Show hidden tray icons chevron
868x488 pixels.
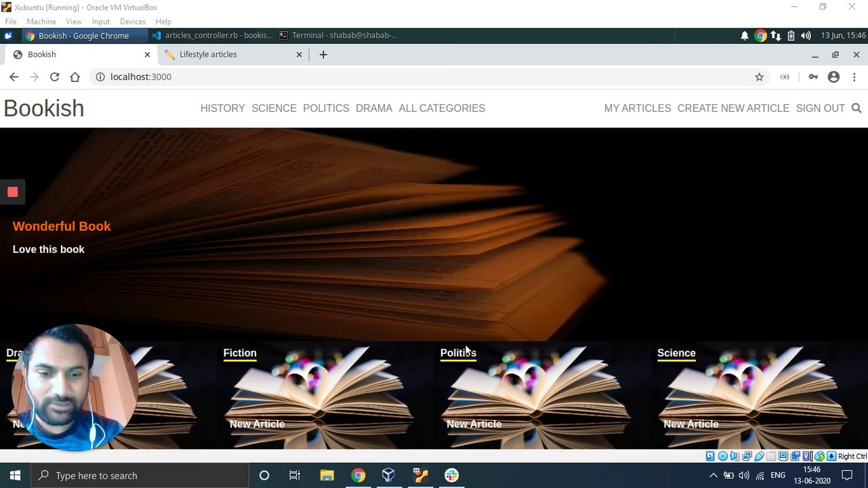coord(713,476)
